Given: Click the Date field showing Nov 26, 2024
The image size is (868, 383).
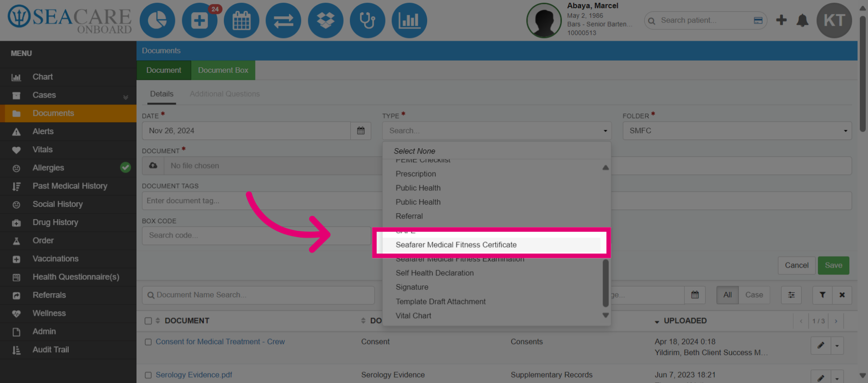Looking at the screenshot, I should [x=246, y=131].
